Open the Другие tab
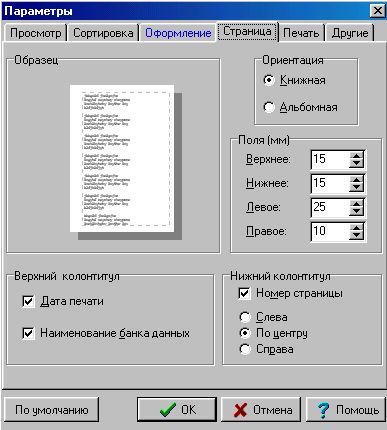387x430 pixels. [x=350, y=33]
